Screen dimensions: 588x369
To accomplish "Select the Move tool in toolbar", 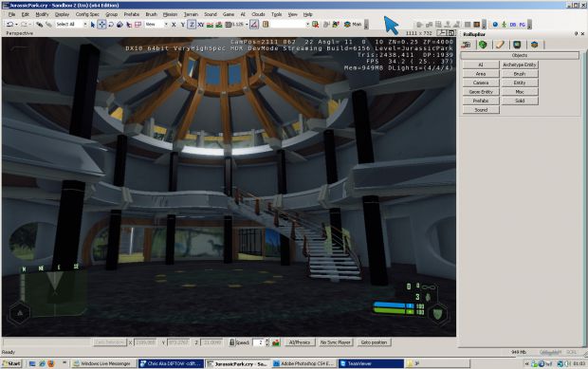I will tap(101, 25).
